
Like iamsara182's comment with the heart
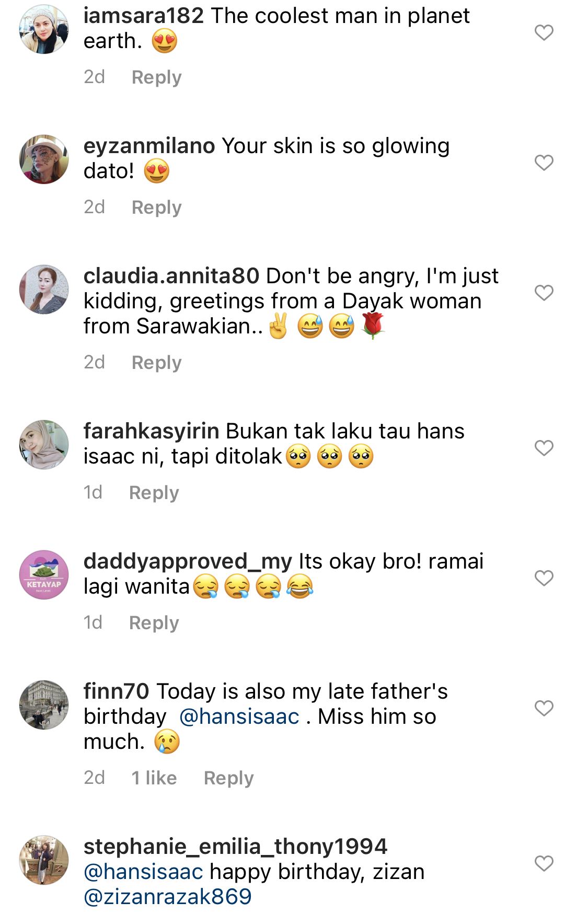coord(544,32)
